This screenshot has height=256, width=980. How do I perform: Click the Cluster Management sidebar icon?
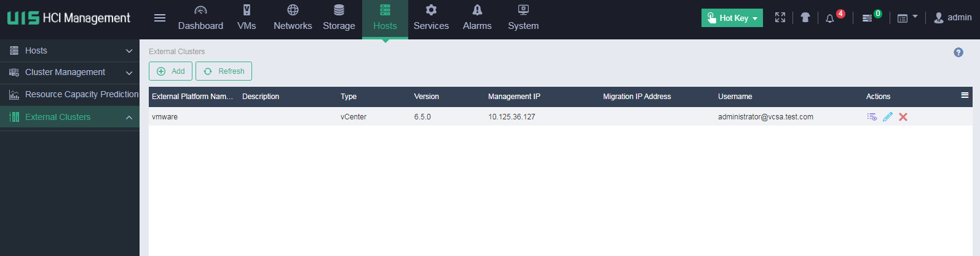coord(14,73)
